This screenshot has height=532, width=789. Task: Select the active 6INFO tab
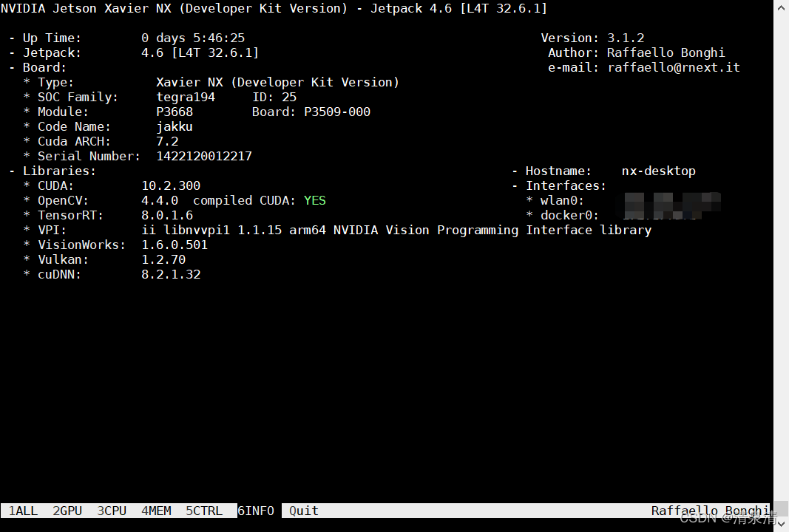(x=256, y=511)
